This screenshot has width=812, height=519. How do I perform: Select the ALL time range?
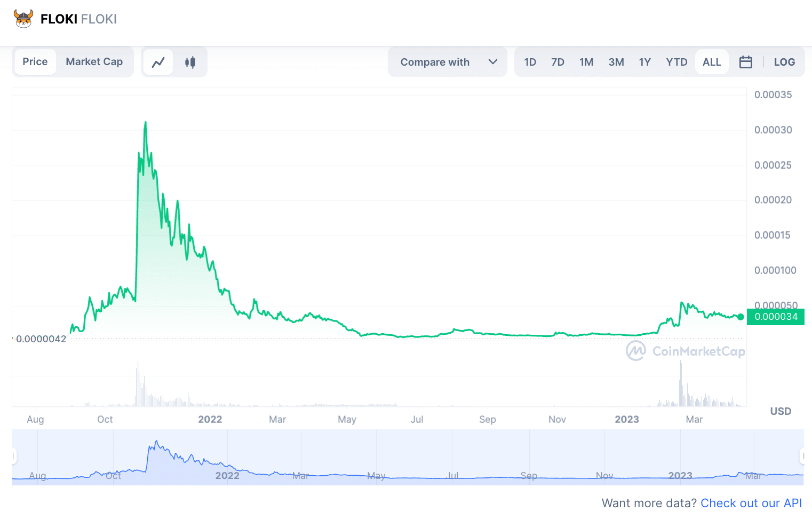[712, 62]
